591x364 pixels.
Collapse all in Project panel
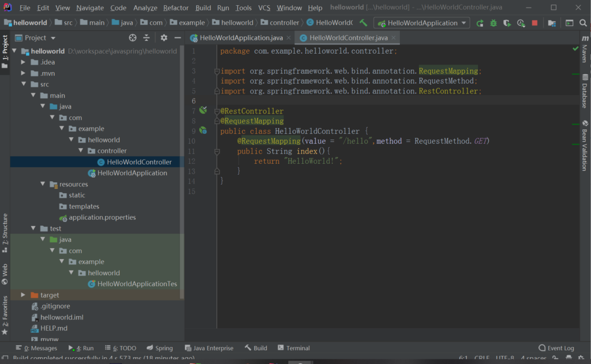146,37
